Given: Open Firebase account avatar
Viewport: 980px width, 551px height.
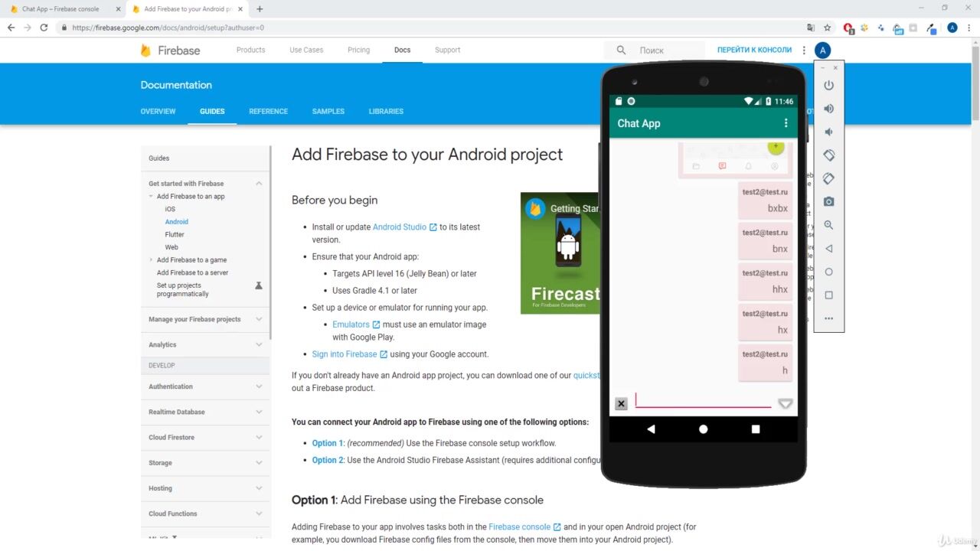Looking at the screenshot, I should pyautogui.click(x=822, y=51).
